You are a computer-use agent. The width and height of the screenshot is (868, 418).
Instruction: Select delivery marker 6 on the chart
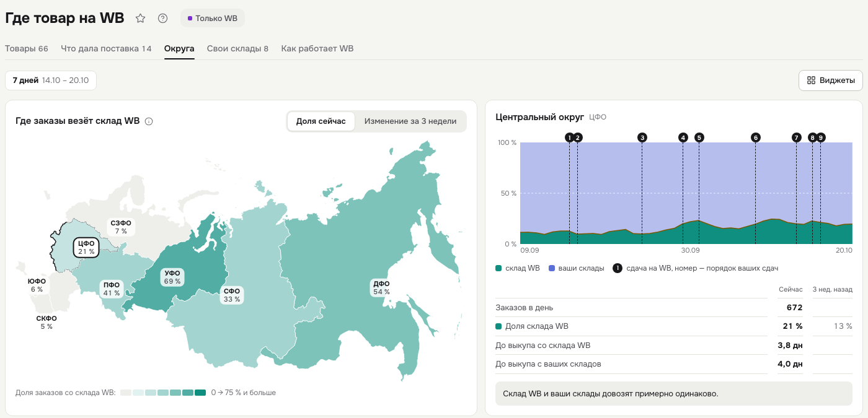(x=755, y=137)
